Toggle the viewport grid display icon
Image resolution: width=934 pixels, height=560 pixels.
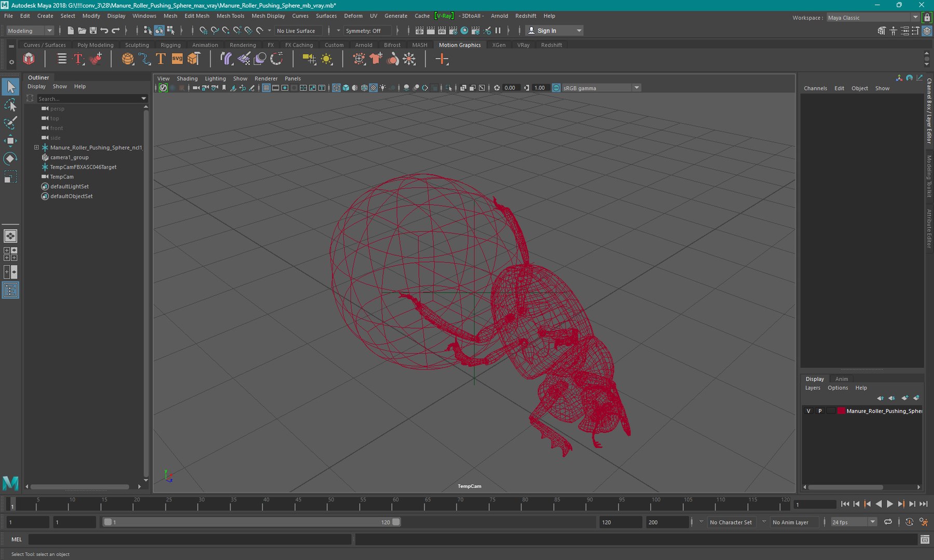[x=266, y=88]
